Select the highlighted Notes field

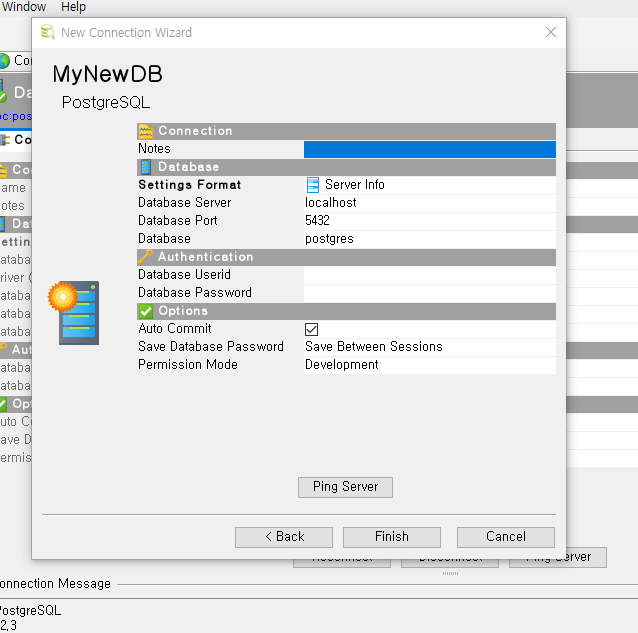pyautogui.click(x=430, y=149)
